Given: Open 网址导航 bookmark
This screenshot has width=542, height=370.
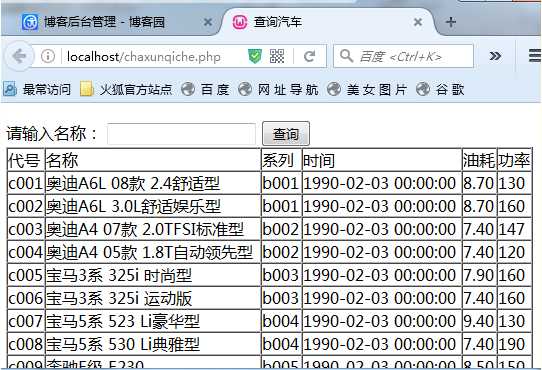Looking at the screenshot, I should 278,90.
